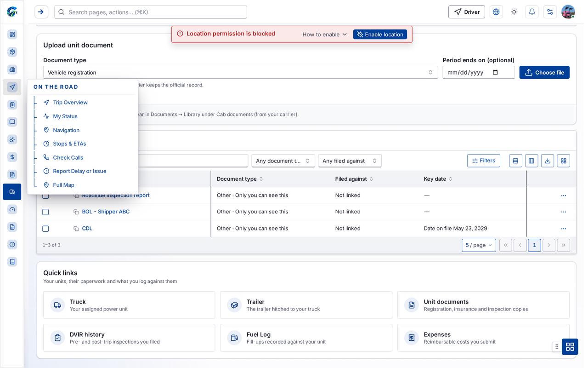Expand the How to enable dropdown
Viewport: 588px width, 368px height.
[325, 34]
